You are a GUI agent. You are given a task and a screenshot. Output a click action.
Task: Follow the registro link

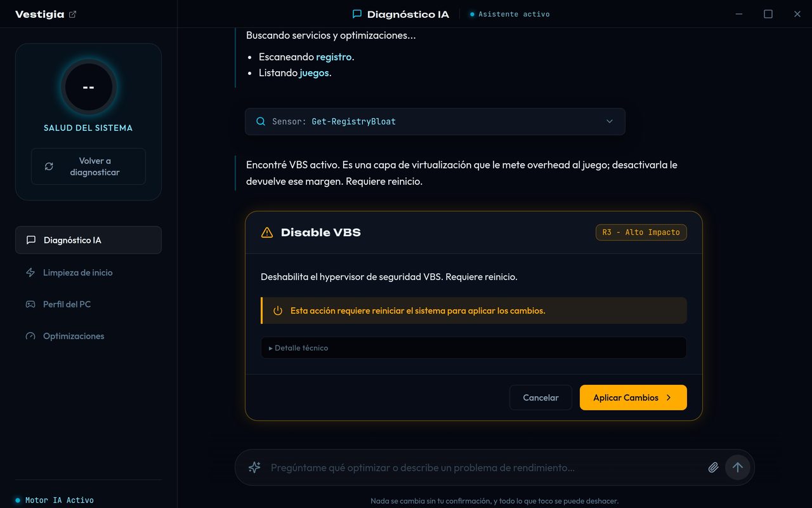click(x=334, y=57)
